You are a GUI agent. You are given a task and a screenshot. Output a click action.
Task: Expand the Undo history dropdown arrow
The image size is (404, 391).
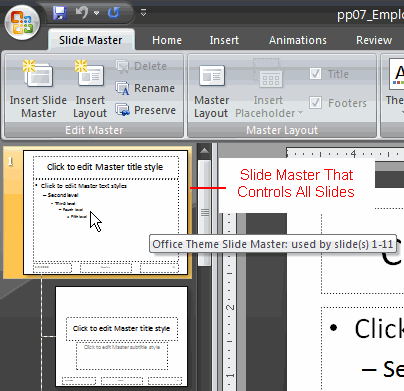coord(97,13)
